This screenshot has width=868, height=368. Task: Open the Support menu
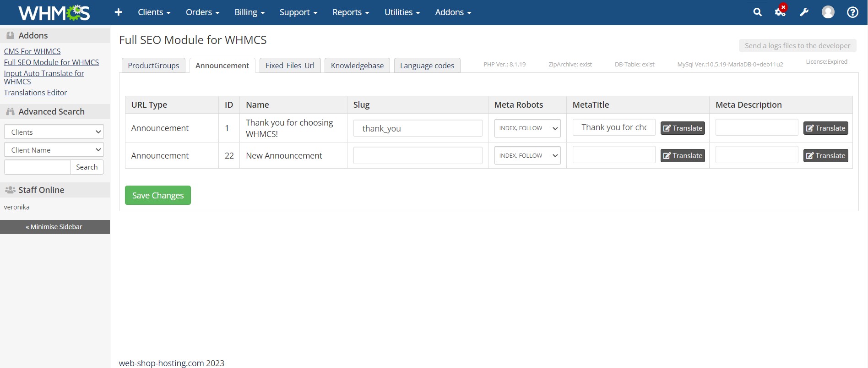coord(298,12)
